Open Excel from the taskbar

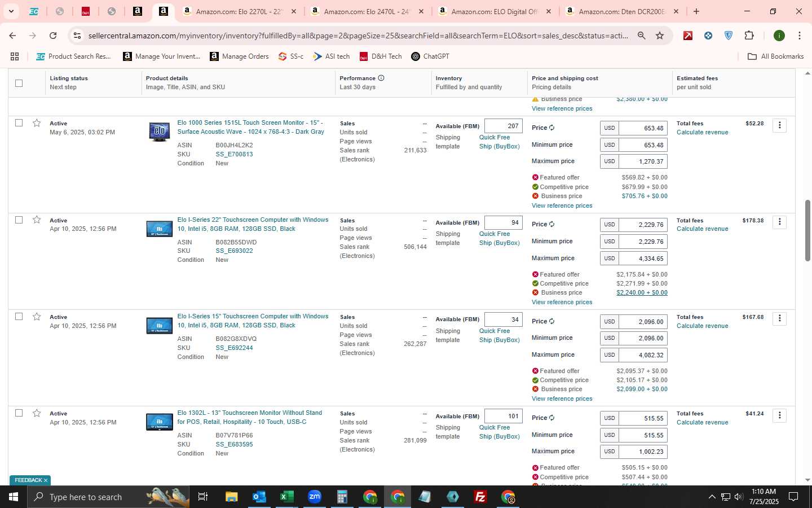pyautogui.click(x=286, y=497)
